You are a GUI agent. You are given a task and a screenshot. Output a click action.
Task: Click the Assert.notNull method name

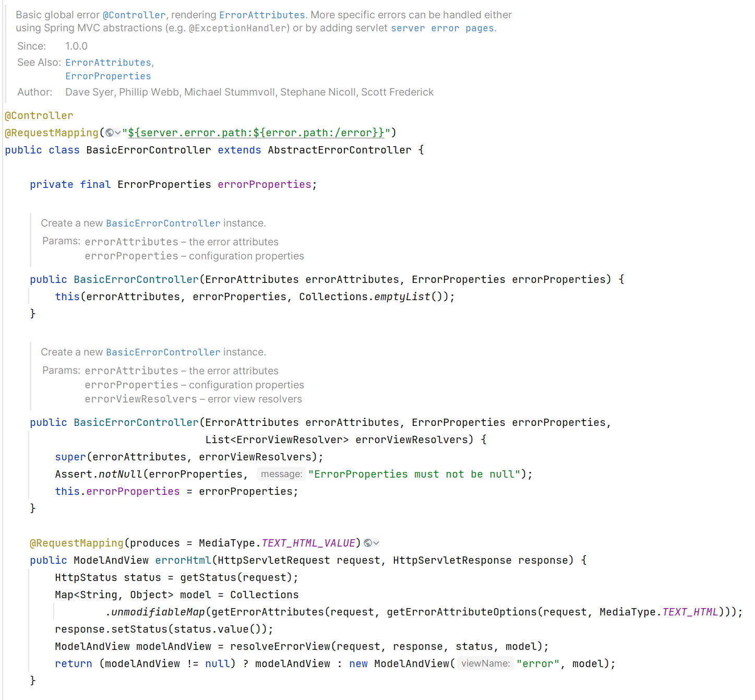121,474
